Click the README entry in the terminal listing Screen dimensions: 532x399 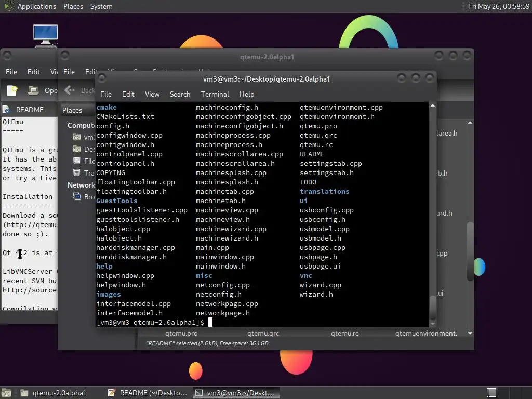coord(312,154)
